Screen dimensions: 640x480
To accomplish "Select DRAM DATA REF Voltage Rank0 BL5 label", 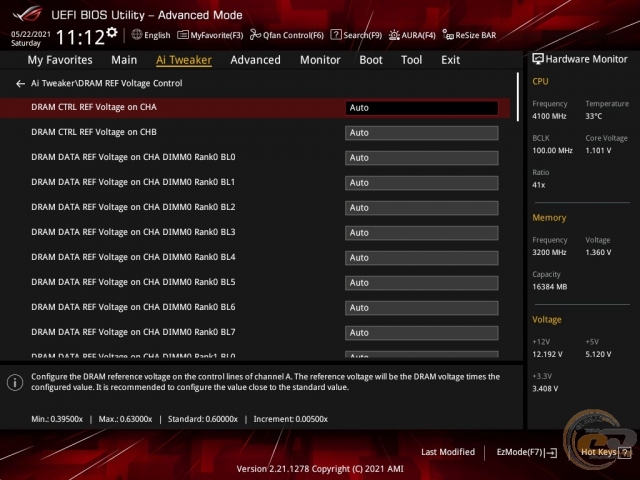I will tap(133, 282).
